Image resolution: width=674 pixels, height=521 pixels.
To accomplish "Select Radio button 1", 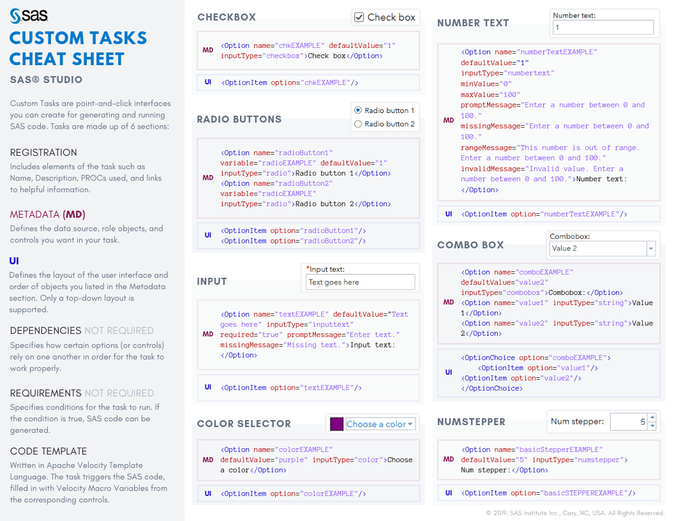I will click(x=358, y=110).
